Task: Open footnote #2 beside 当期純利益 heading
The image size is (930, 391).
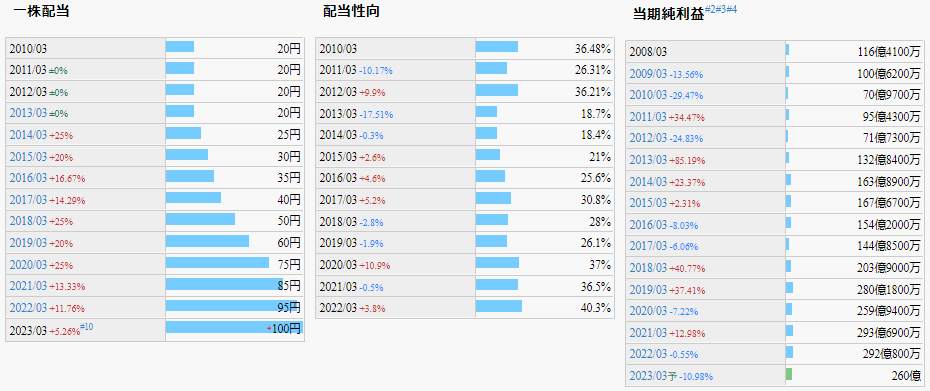Action: [711, 9]
